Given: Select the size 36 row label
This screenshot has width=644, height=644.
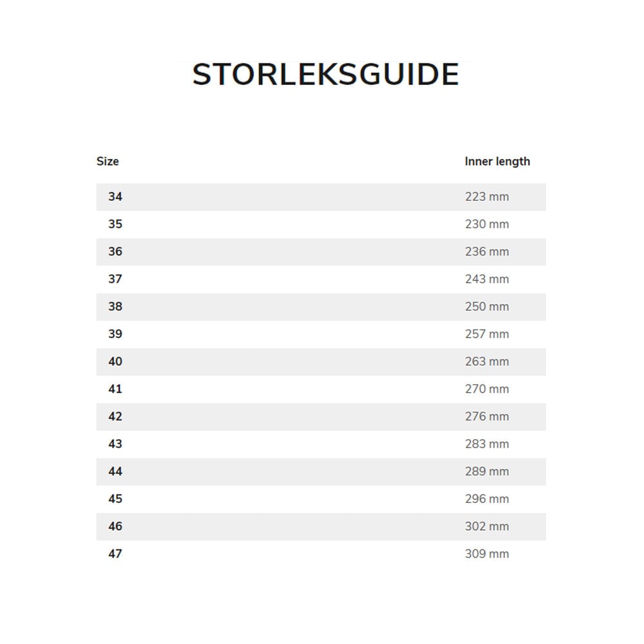Looking at the screenshot, I should [x=115, y=252].
